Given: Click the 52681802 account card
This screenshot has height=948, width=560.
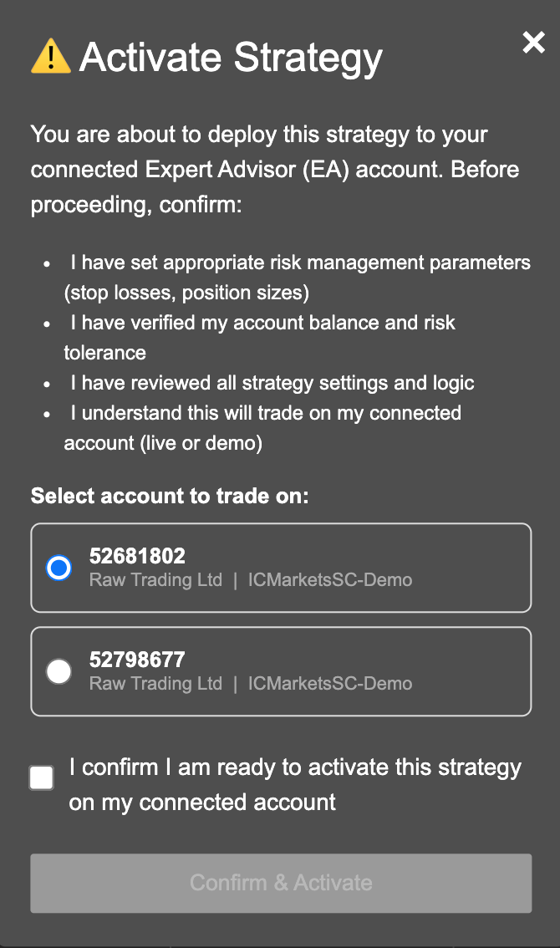Looking at the screenshot, I should (x=280, y=568).
